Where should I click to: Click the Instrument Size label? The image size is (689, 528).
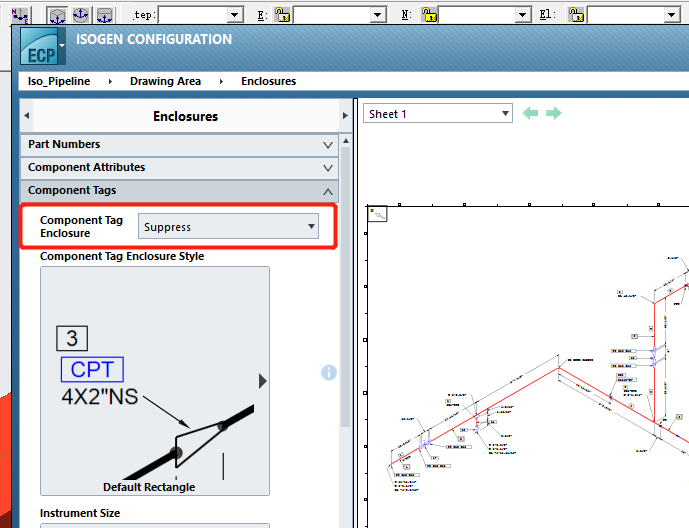80,513
